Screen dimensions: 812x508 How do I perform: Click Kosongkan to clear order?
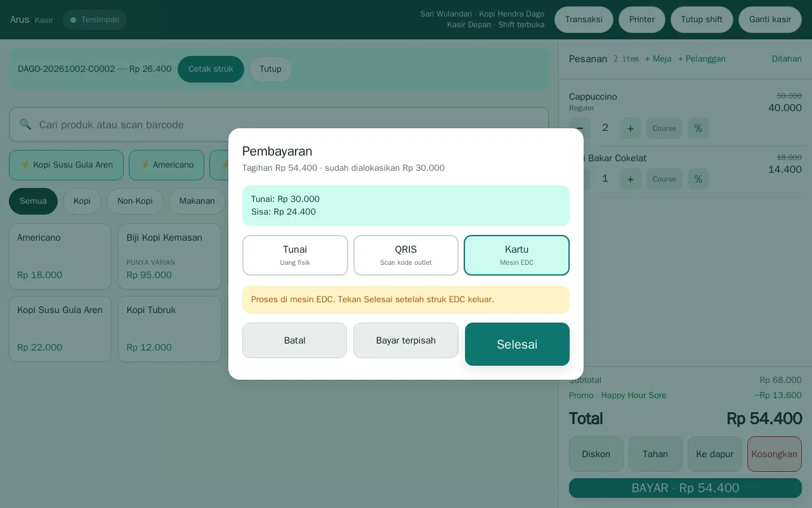coord(775,454)
